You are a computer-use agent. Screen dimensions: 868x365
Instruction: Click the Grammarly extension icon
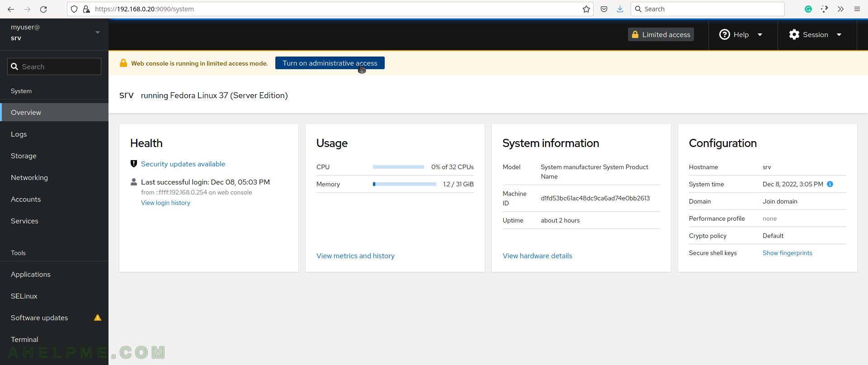(808, 9)
